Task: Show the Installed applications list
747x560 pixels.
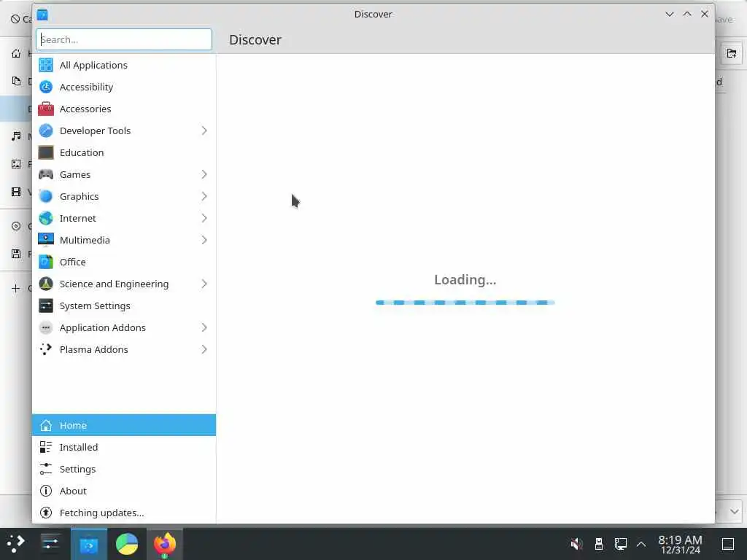Action: click(124, 447)
